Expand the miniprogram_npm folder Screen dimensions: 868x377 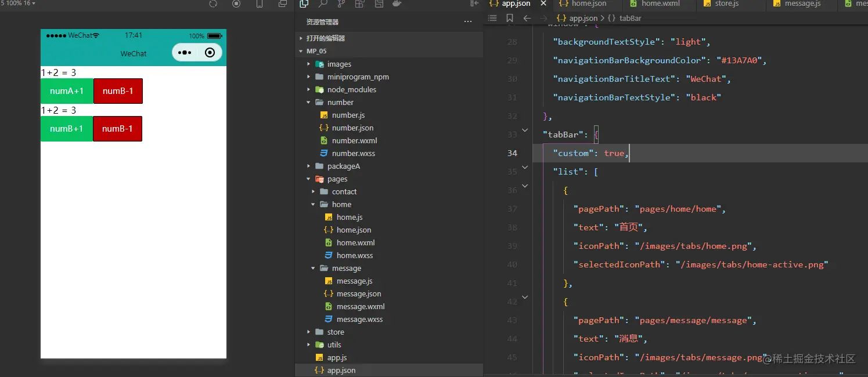(x=389, y=77)
